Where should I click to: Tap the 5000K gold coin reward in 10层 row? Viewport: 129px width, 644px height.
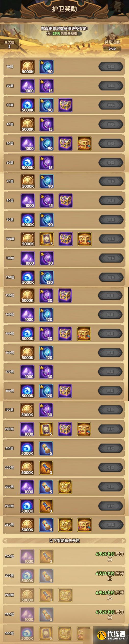(28, 67)
